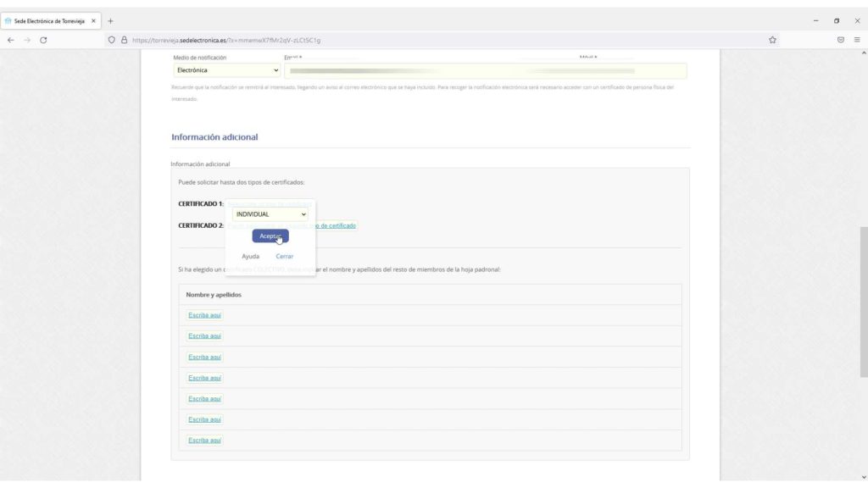
Task: Click the address bar URL
Action: click(225, 40)
